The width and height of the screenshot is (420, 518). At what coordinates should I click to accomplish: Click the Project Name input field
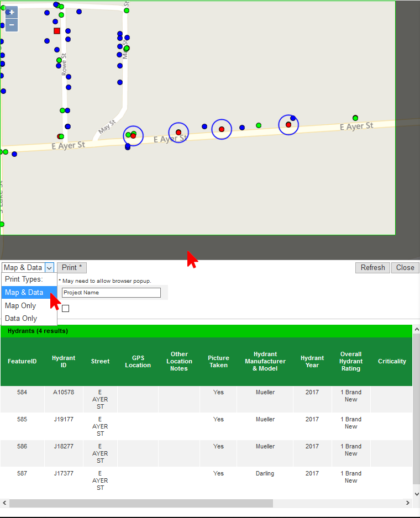[111, 293]
